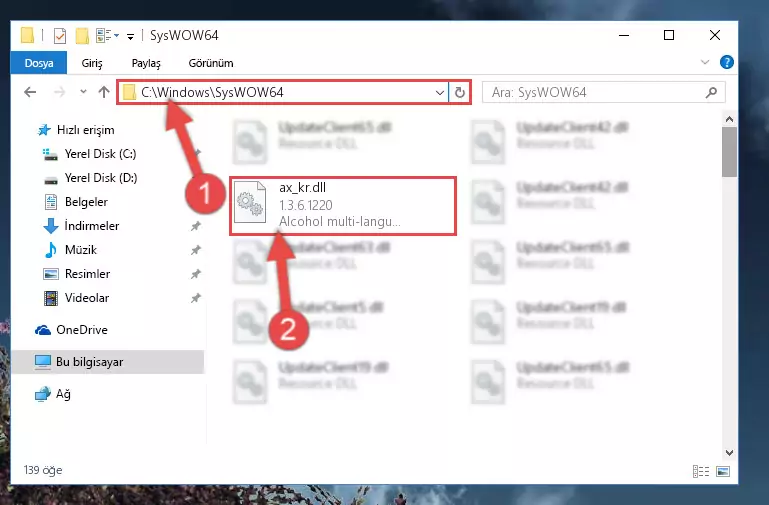The width and height of the screenshot is (769, 505).
Task: Click the 139 öğe status text
Action: pos(43,470)
